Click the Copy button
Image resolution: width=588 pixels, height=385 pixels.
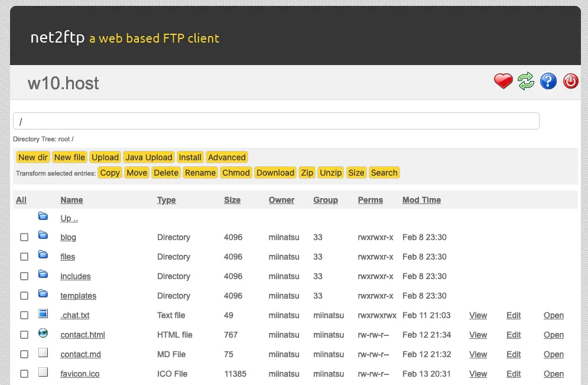(110, 173)
